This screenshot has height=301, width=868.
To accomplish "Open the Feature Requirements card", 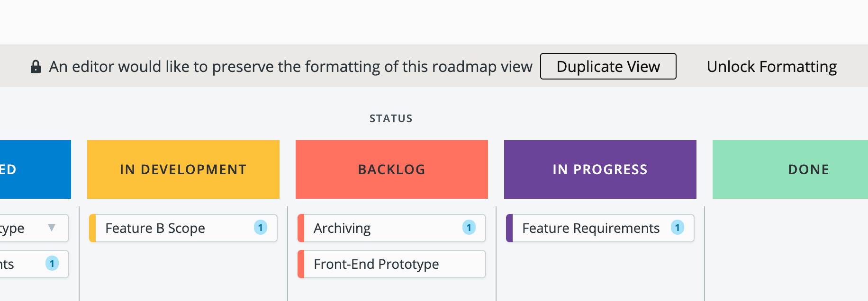I will coord(600,228).
